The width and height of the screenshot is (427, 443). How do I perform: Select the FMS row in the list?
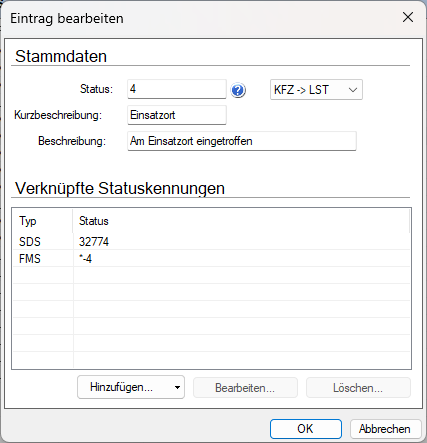click(x=211, y=259)
